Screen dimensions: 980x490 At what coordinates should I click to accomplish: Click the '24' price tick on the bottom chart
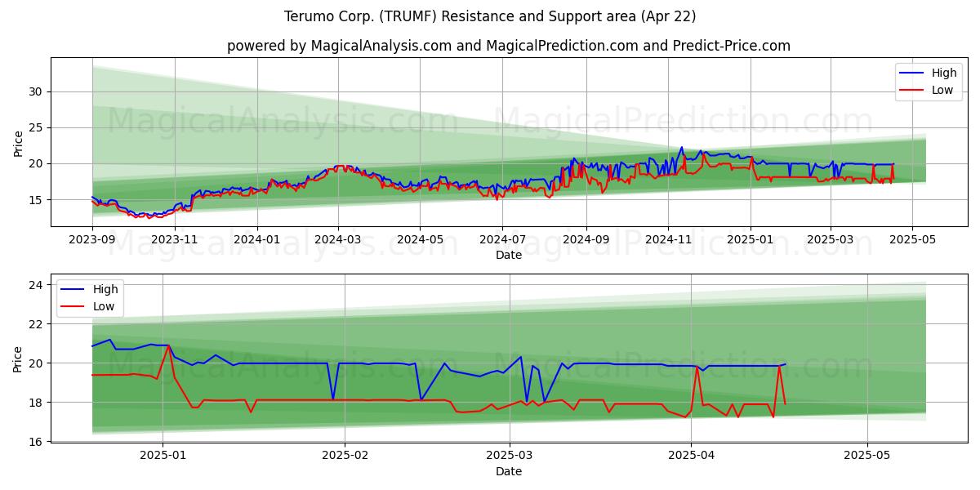pos(37,285)
